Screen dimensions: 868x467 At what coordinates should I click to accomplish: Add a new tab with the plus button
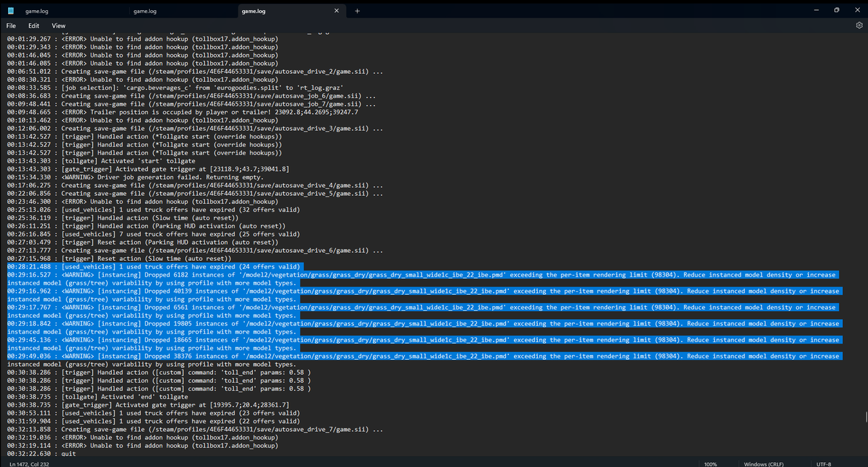(x=357, y=11)
